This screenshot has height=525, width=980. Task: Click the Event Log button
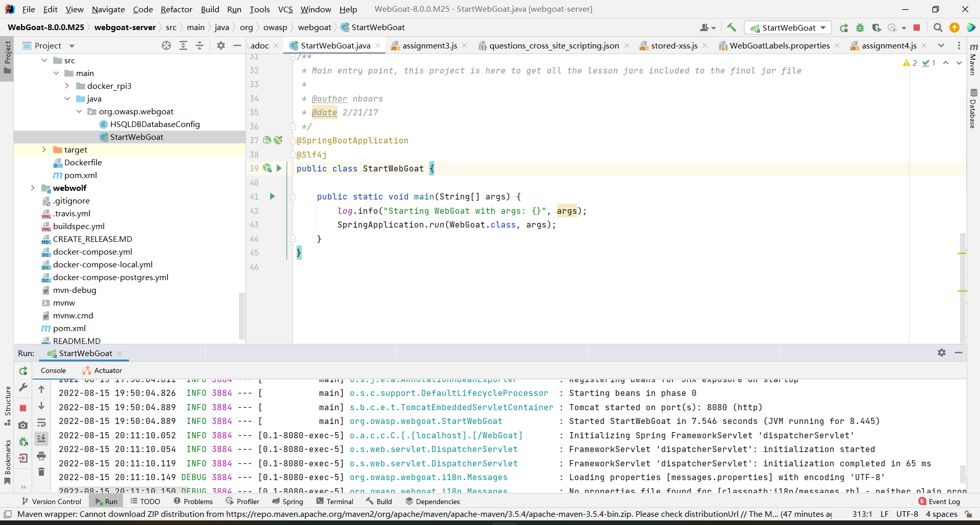(939, 502)
